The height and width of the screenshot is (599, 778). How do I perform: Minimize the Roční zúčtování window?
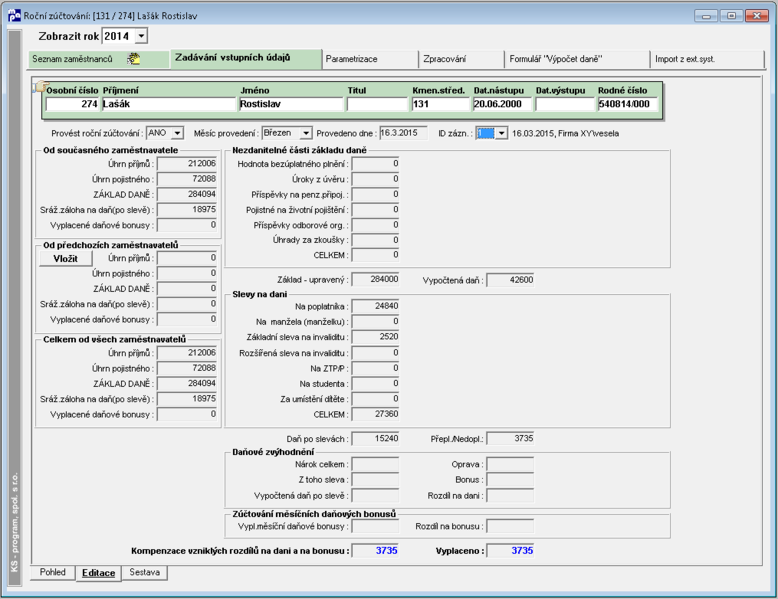pyautogui.click(x=706, y=16)
